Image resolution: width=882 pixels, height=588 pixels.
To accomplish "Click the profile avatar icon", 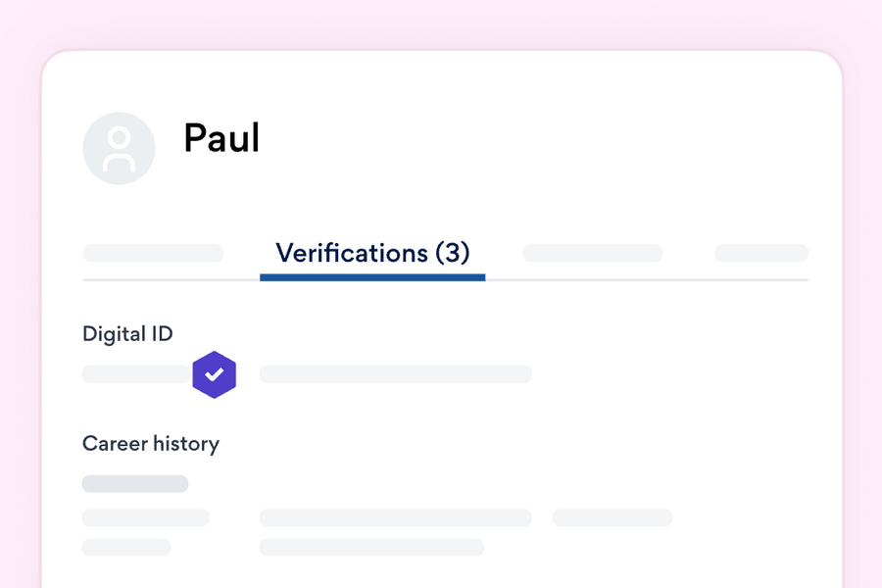I will click(119, 148).
